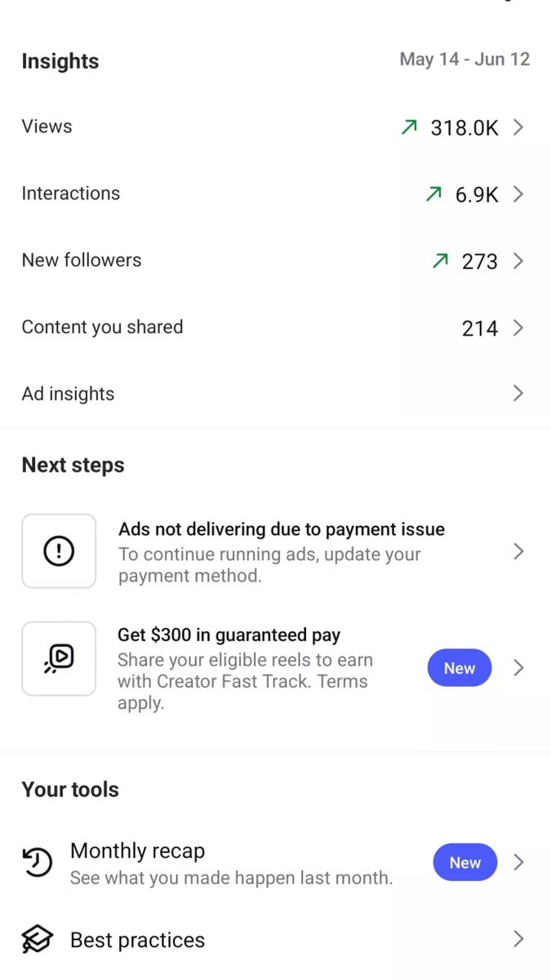The width and height of the screenshot is (551, 980).
Task: Open the New followers row
Action: tap(275, 261)
